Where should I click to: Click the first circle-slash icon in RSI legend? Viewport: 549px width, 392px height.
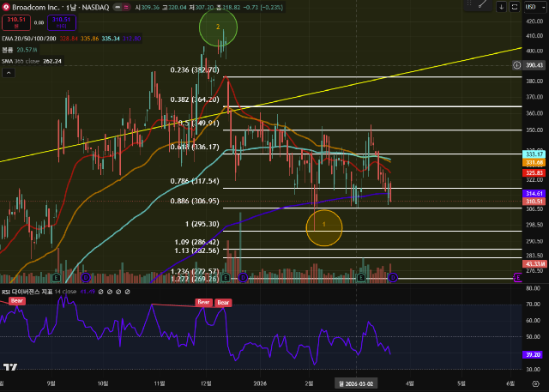[101, 292]
